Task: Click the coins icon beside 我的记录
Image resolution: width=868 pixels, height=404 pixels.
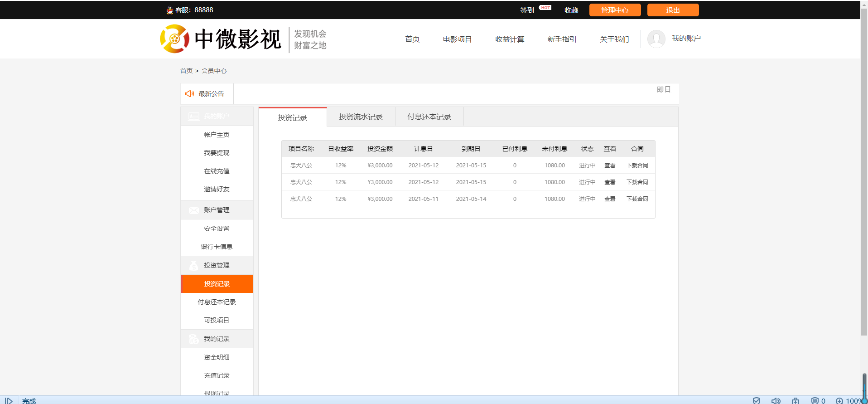Action: (194, 339)
